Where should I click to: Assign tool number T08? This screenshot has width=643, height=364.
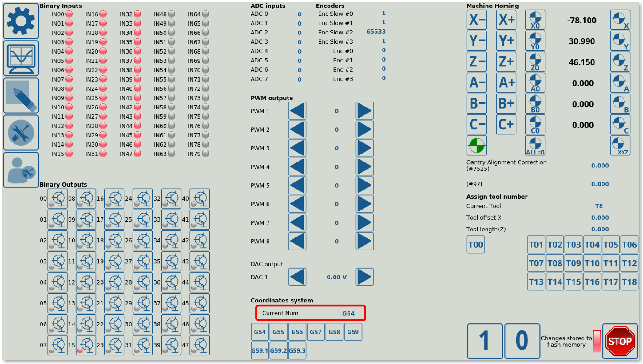click(555, 263)
